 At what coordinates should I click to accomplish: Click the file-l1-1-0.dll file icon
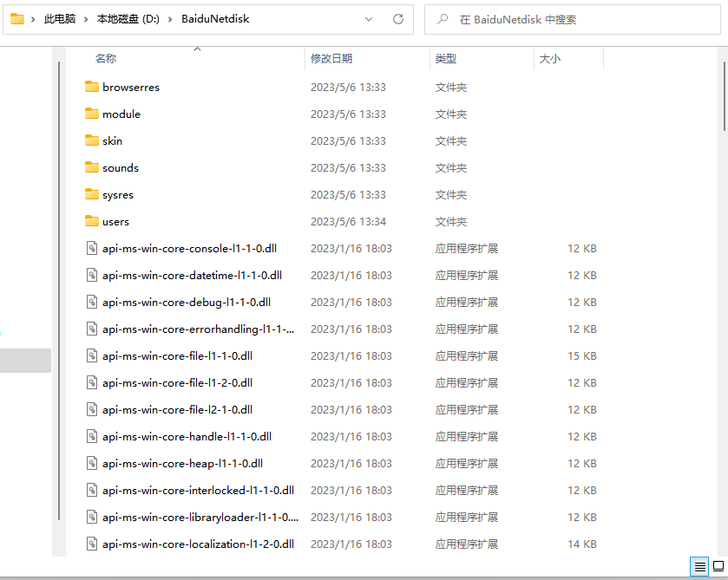click(x=92, y=355)
